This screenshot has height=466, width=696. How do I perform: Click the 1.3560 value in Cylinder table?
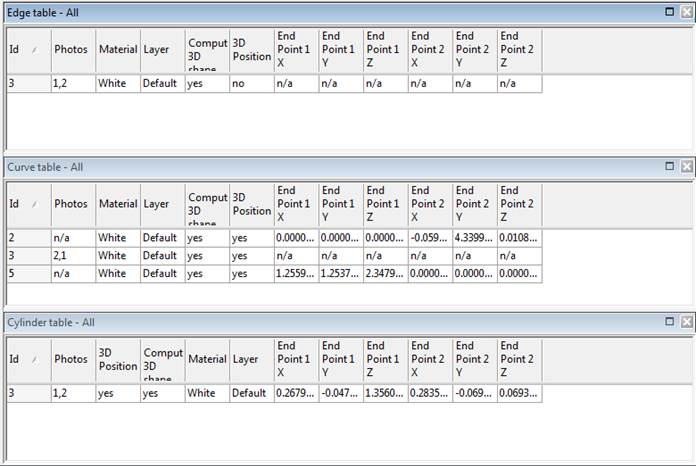385,394
